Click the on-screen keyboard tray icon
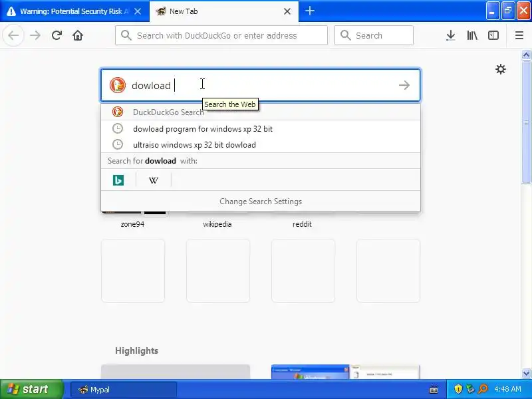The image size is (532, 399). pos(434,390)
